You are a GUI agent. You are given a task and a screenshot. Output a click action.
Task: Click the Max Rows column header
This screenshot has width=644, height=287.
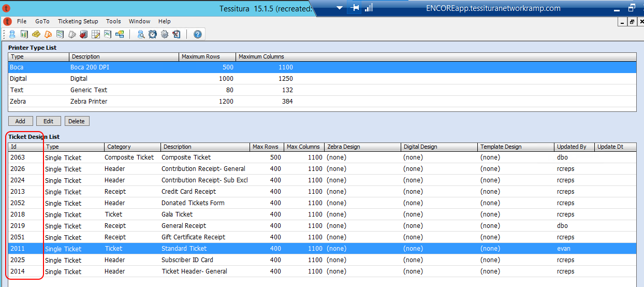coord(267,147)
